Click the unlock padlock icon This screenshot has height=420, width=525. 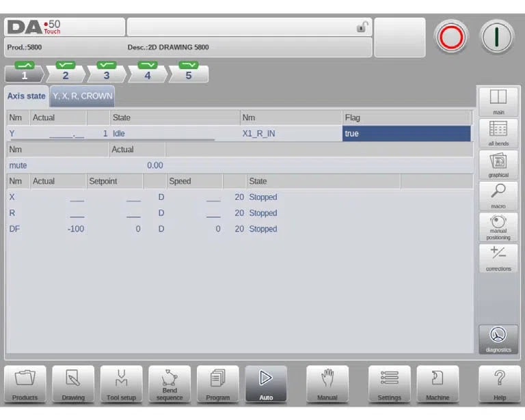[362, 27]
